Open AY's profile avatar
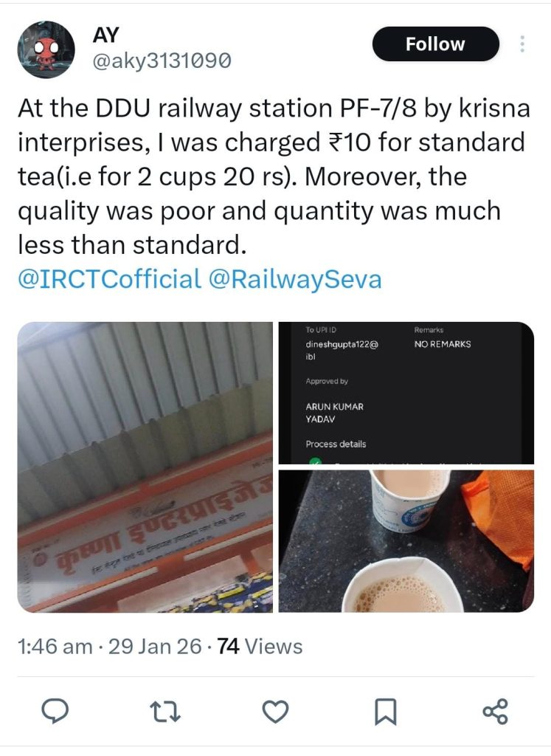This screenshot has height=756, width=551. 46,49
